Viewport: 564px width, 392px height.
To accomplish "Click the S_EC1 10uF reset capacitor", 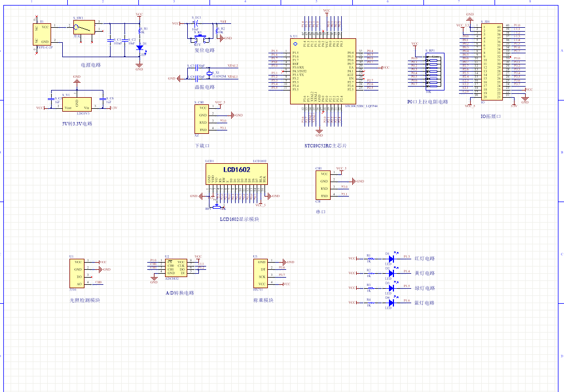I will coord(196,23).
